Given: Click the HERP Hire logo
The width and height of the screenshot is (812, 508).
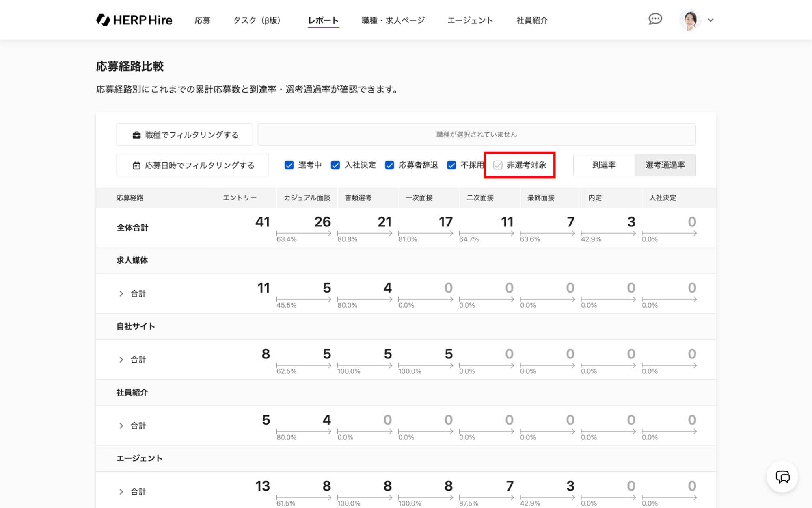Looking at the screenshot, I should 134,20.
